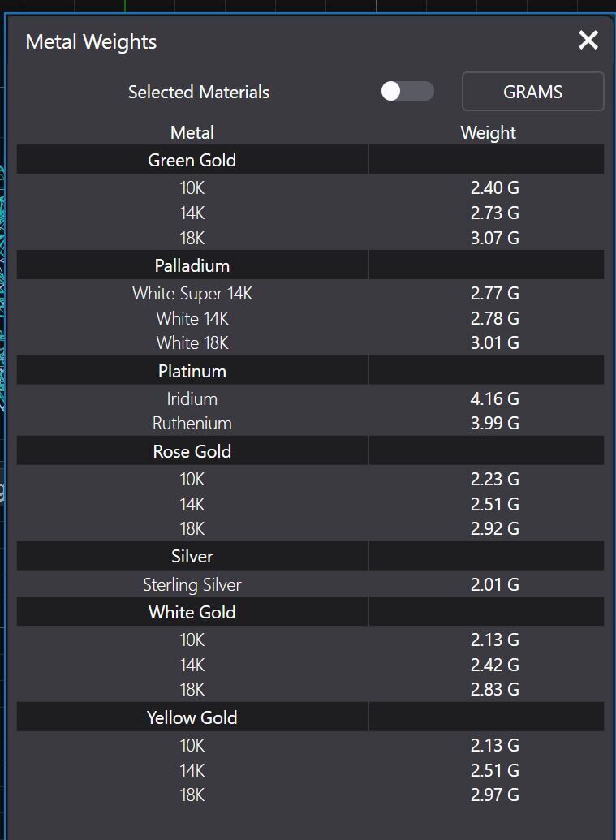Click the Sterling Silver row
Screen dimensions: 616x840
click(192, 584)
